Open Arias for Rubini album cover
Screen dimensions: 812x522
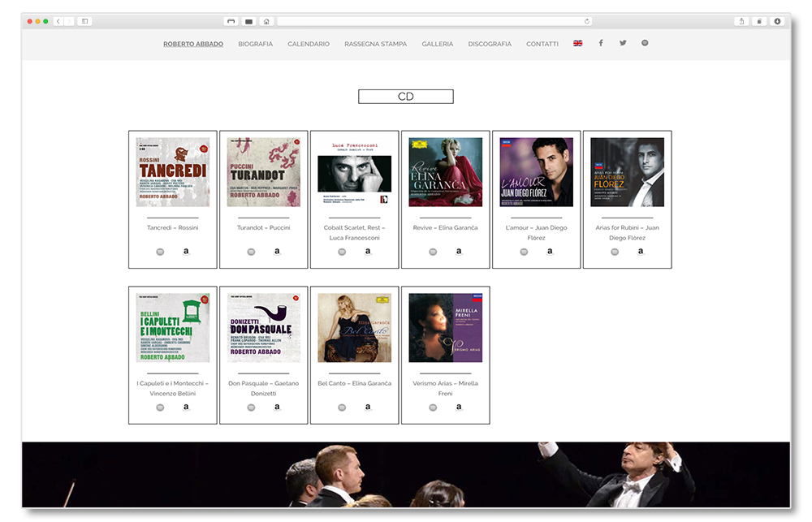tap(627, 172)
